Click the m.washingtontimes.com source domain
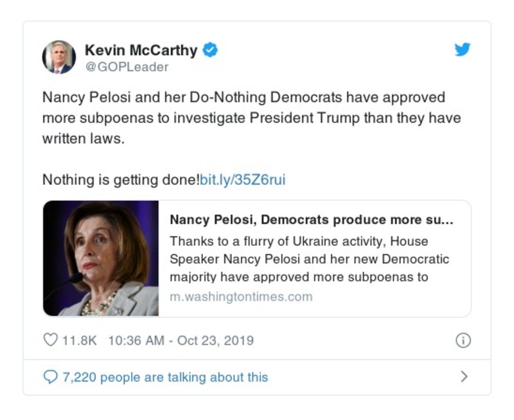Screen dimensions: 514x420 [241, 297]
